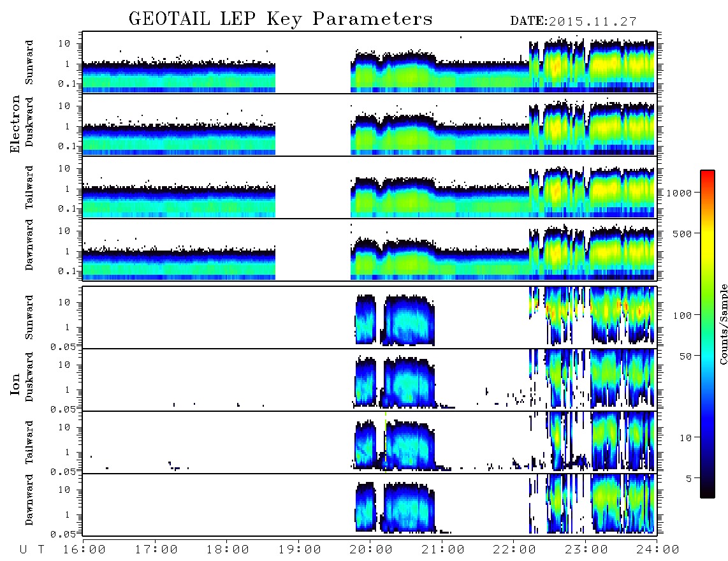Click the title "GEOTAIL LEP Key Parameters"
This screenshot has width=728, height=561.
(280, 20)
